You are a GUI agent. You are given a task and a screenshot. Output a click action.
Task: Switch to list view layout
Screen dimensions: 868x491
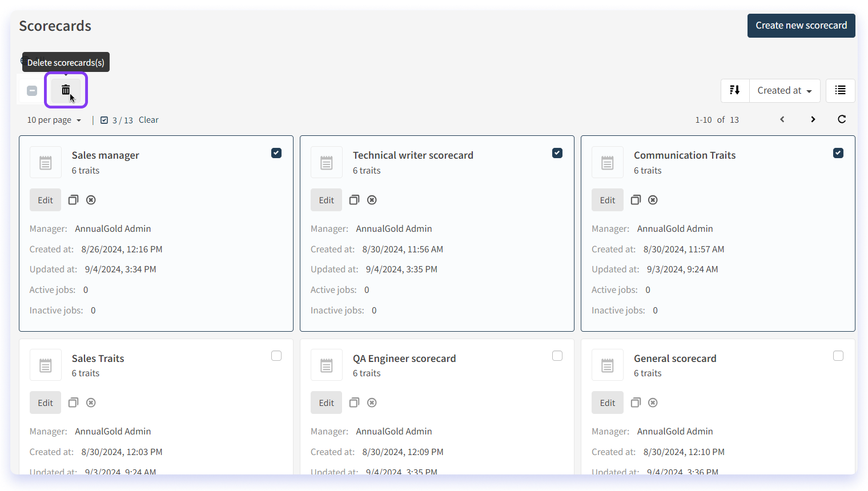point(840,90)
